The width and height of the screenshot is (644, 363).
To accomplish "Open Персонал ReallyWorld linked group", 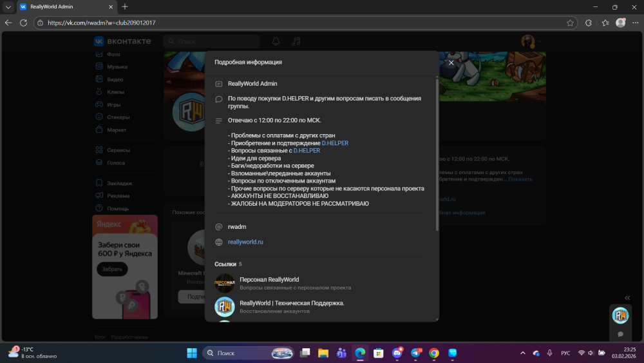I will click(269, 280).
